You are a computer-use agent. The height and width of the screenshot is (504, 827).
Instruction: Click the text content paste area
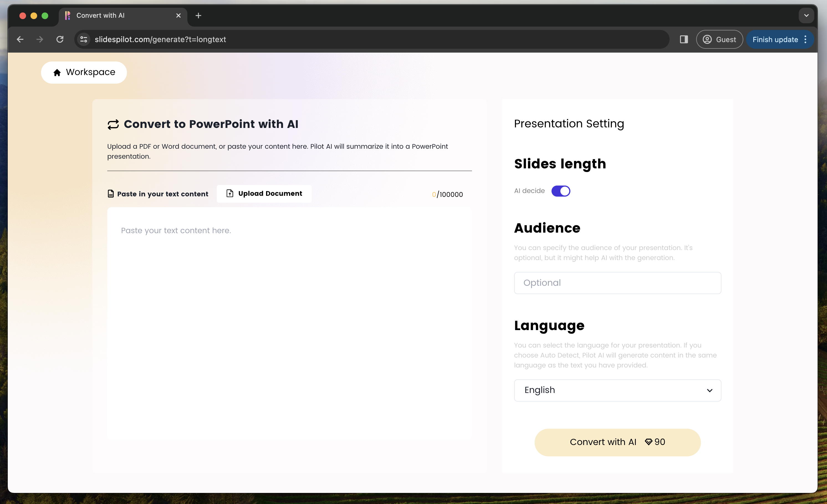[x=289, y=230]
